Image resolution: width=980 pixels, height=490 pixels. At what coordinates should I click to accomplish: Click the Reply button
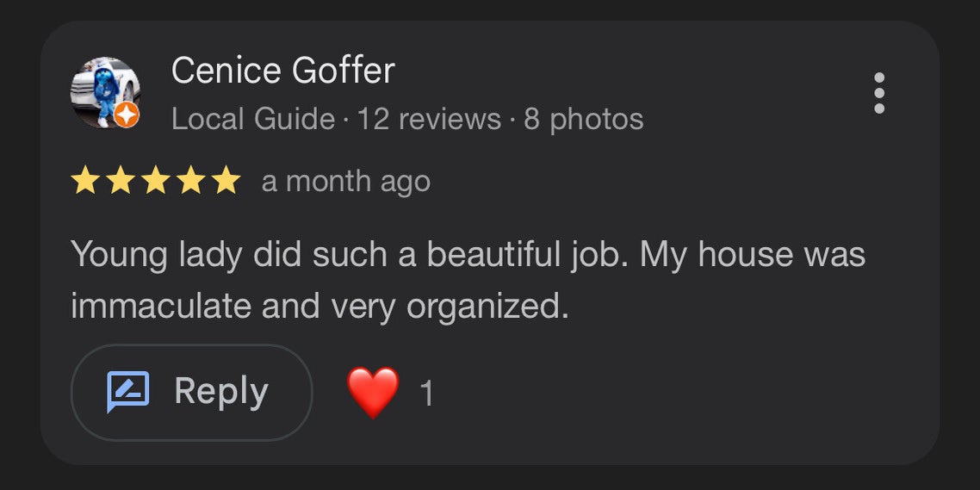point(191,393)
